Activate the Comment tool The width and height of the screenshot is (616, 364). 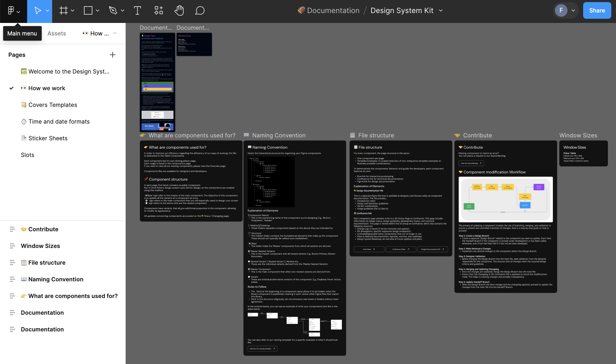coord(200,11)
